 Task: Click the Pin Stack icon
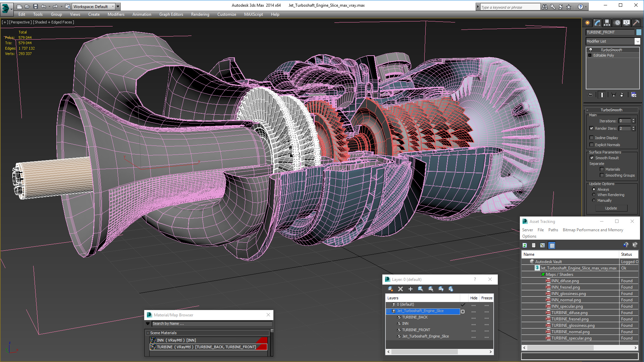590,95
